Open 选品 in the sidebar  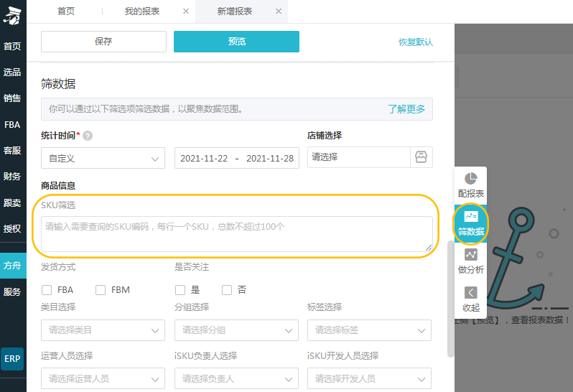[x=12, y=73]
